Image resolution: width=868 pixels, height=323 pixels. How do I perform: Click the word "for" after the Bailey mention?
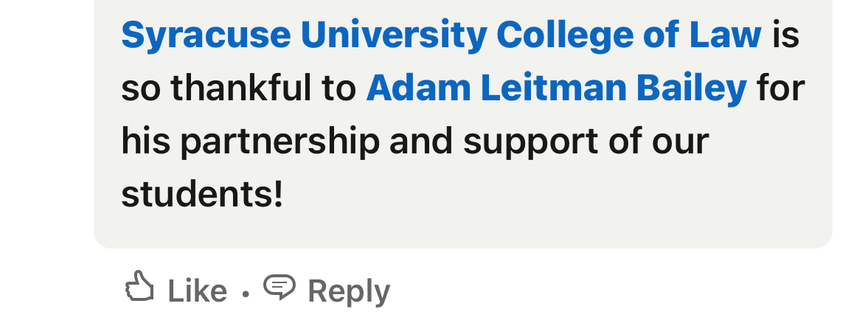coord(780,88)
